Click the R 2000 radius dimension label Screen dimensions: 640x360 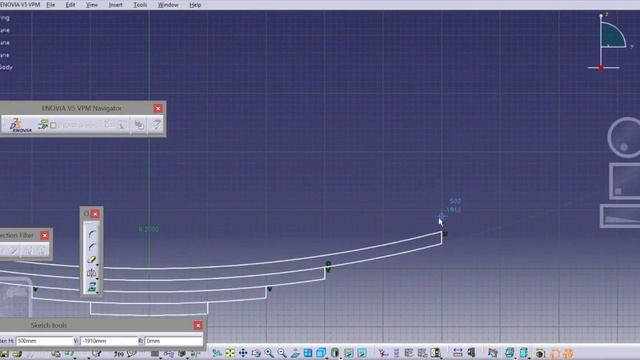149,229
